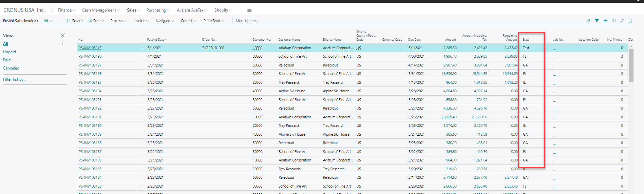Open the hamburger menu in navigation bar
This screenshot has width=644, height=194.
coord(249,10)
